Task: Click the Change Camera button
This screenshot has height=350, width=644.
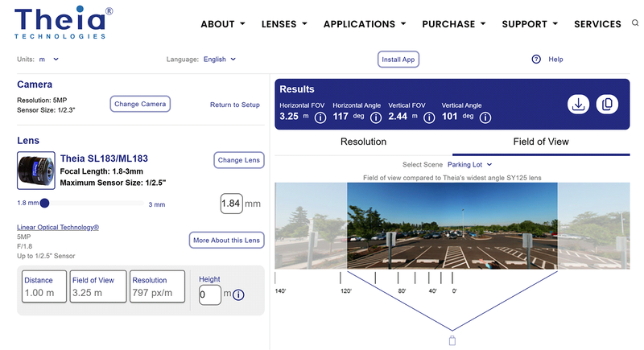Action: [140, 105]
